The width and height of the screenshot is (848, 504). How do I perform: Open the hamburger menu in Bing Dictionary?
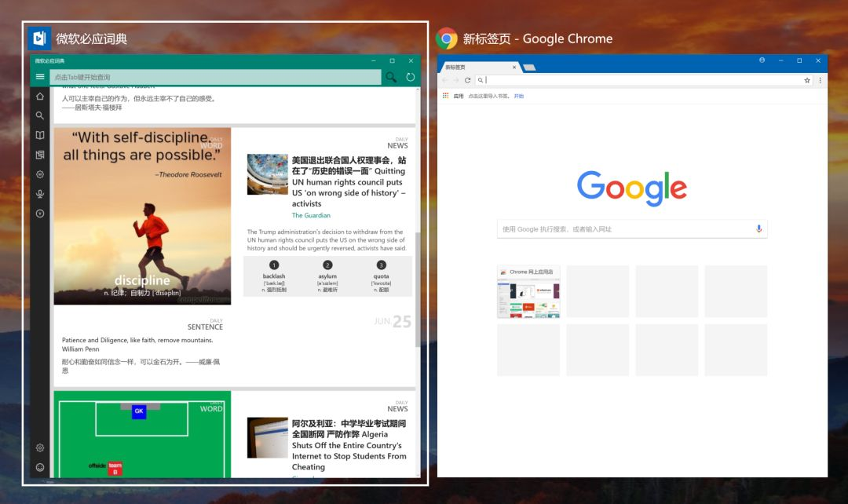point(40,77)
